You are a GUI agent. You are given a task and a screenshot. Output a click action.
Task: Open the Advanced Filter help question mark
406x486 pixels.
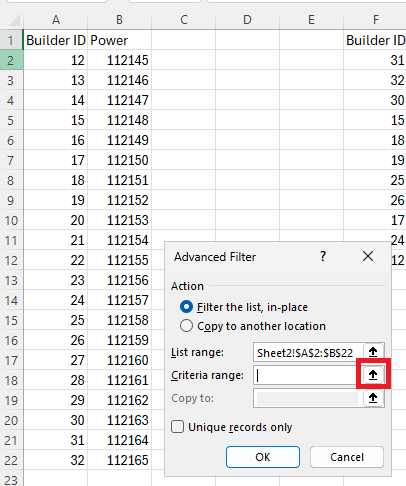coord(323,256)
